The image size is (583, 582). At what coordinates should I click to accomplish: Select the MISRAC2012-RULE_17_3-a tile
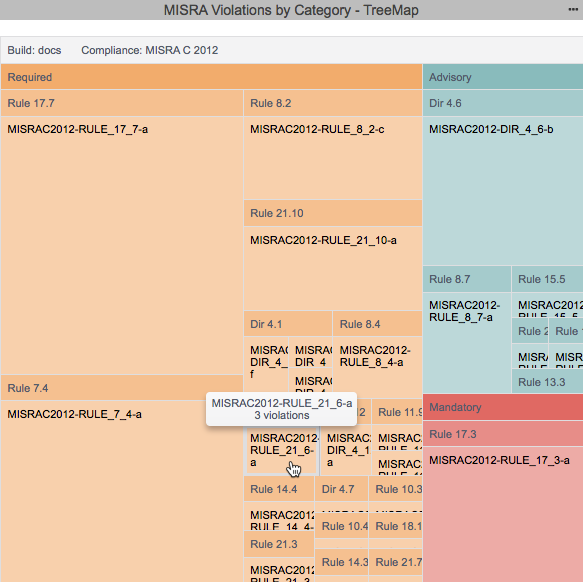coord(503,514)
